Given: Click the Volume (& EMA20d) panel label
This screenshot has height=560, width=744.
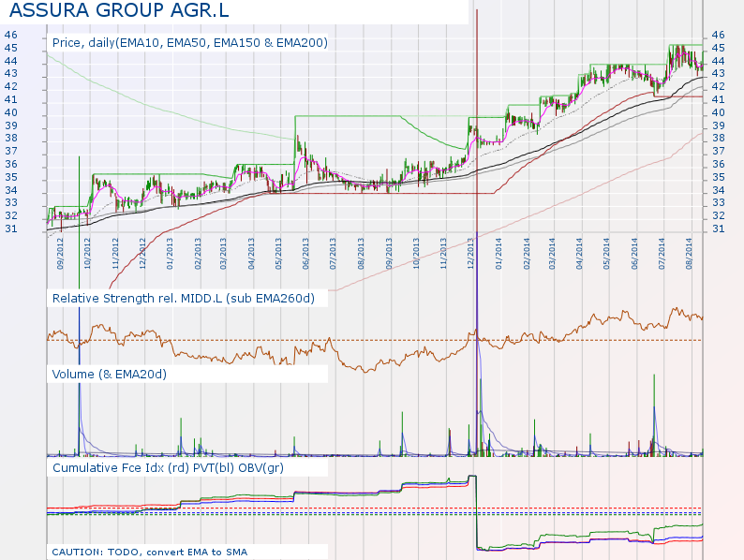Looking at the screenshot, I should coord(109,375).
